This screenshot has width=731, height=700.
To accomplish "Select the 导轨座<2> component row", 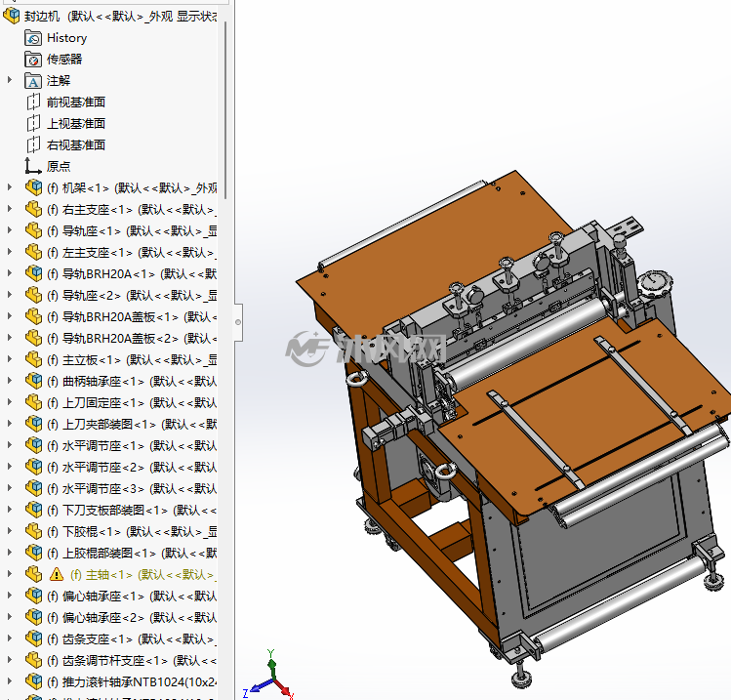I will point(132,295).
